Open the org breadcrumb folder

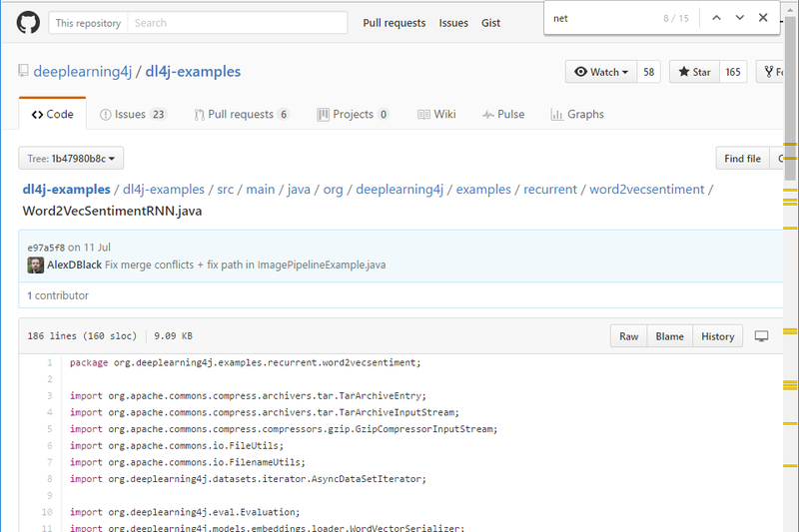click(333, 189)
